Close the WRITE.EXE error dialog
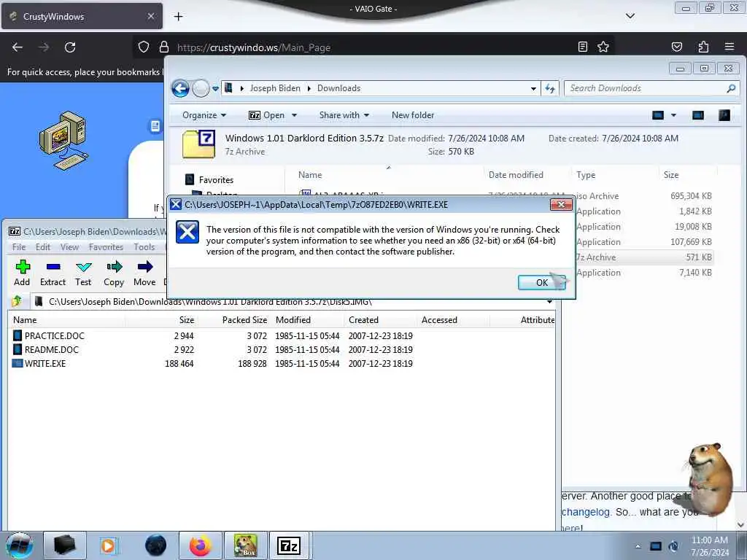The width and height of the screenshot is (747, 560). [561, 205]
